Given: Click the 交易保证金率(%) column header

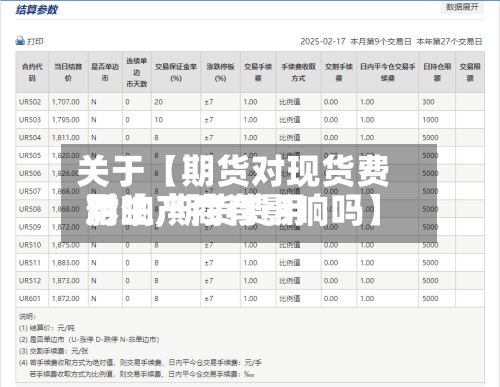Looking at the screenshot, I should pyautogui.click(x=176, y=72).
